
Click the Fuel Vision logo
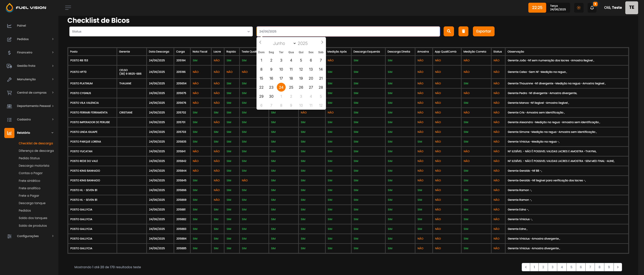tap(26, 8)
